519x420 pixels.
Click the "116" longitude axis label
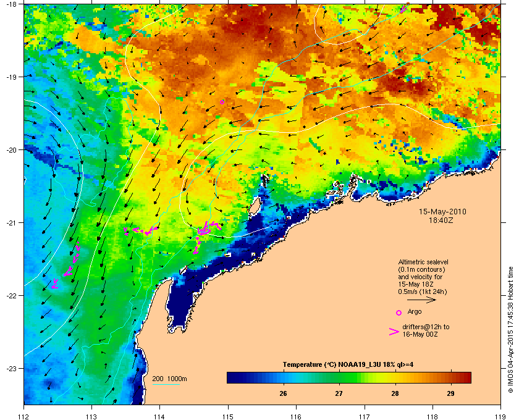[296, 416]
